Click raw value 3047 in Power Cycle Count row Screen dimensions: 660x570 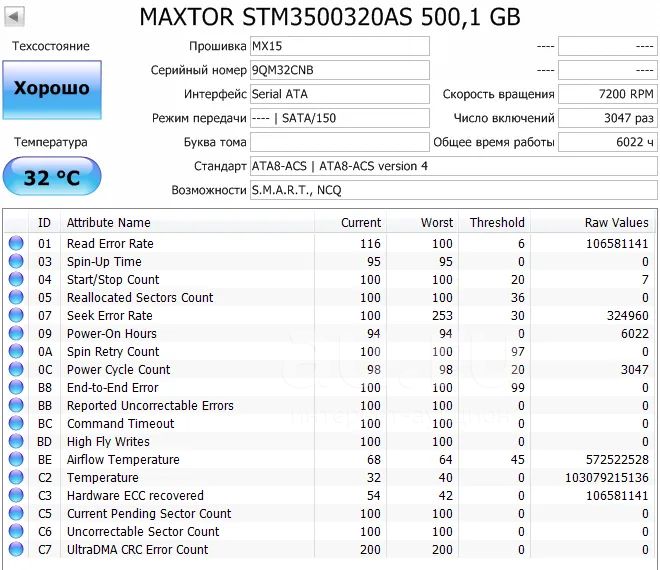pos(635,369)
